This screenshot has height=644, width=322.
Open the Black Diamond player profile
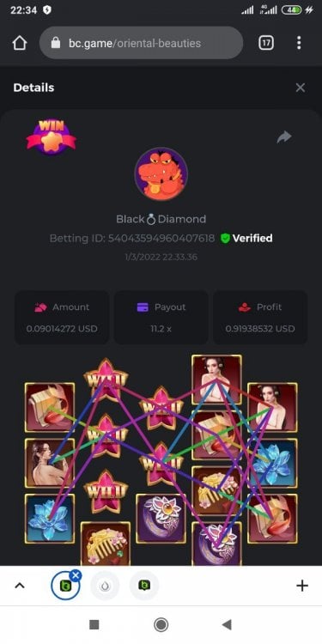click(x=161, y=219)
